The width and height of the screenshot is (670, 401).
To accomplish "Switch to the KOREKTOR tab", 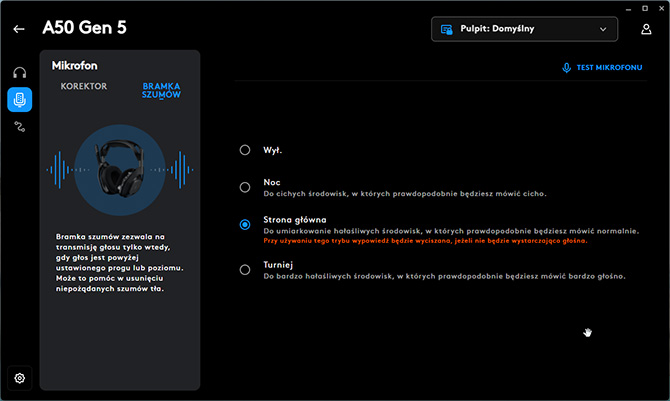I will 84,86.
